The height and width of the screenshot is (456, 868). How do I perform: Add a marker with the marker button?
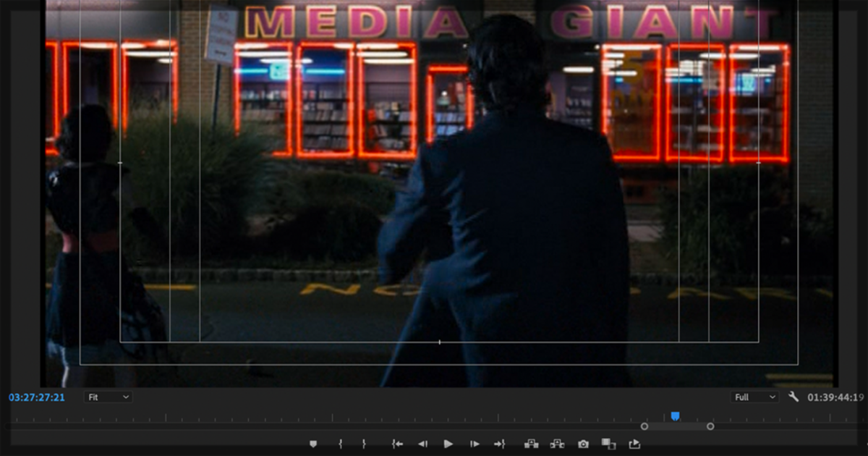(313, 444)
